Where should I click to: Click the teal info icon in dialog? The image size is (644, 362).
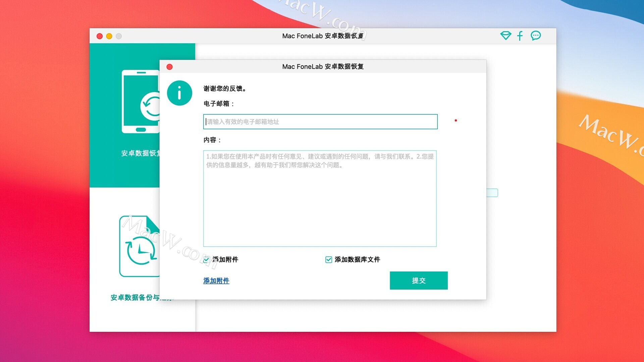[179, 93]
